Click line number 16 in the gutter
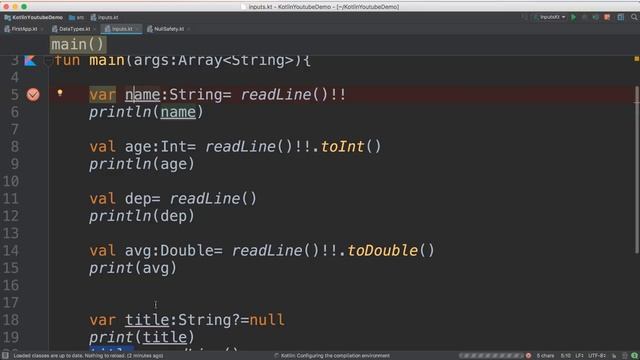 [11, 285]
